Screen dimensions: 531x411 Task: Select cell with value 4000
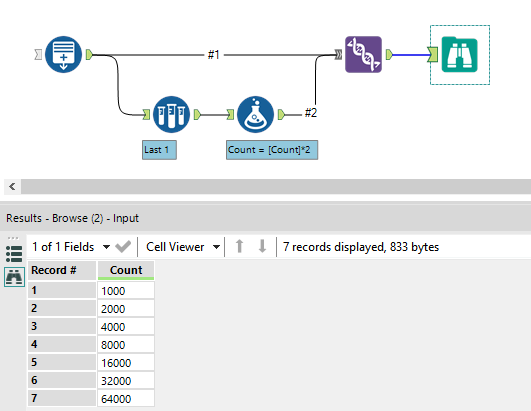(126, 326)
